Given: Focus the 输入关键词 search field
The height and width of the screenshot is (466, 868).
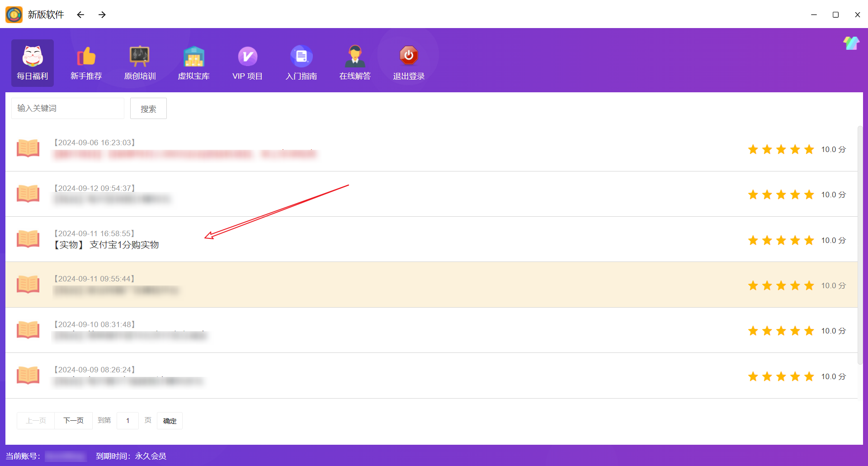Looking at the screenshot, I should point(68,109).
